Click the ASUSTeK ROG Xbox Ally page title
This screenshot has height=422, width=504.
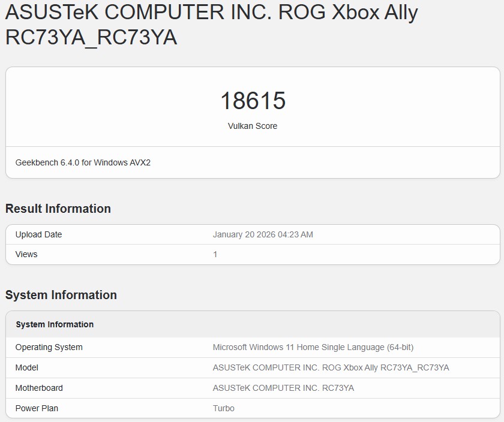point(211,13)
